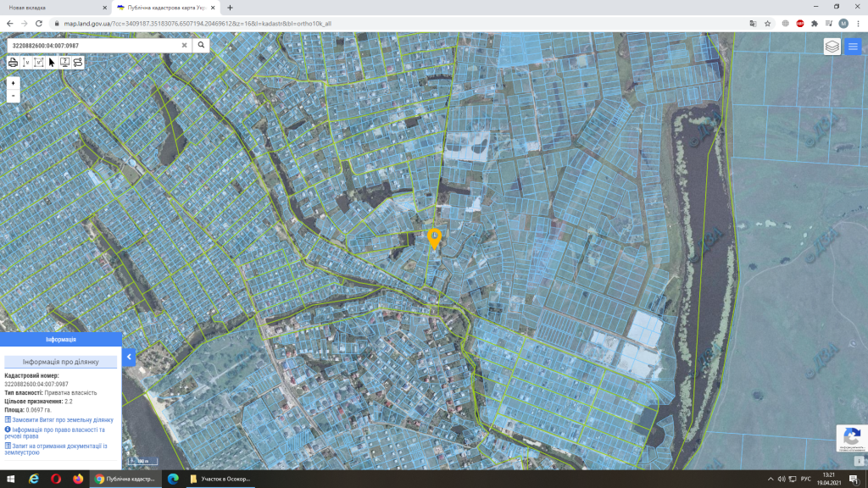Zoom in on the map
Image resolution: width=868 pixels, height=488 pixels.
13,83
